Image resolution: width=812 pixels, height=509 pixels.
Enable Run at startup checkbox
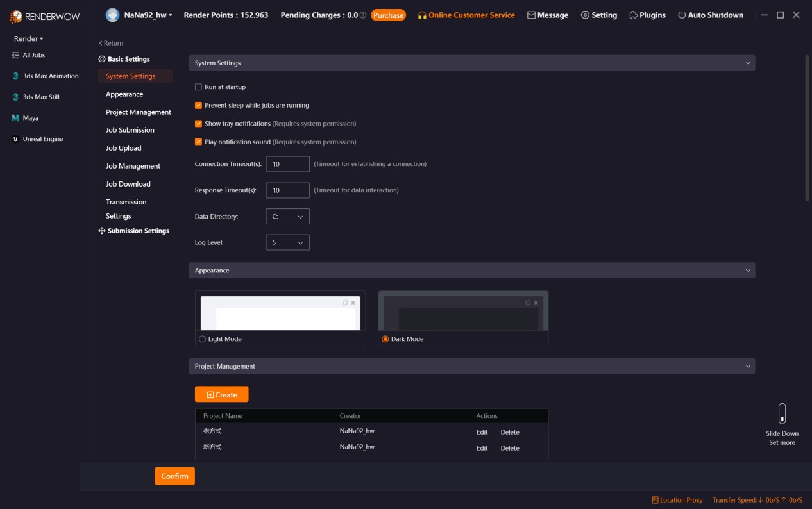(x=198, y=87)
